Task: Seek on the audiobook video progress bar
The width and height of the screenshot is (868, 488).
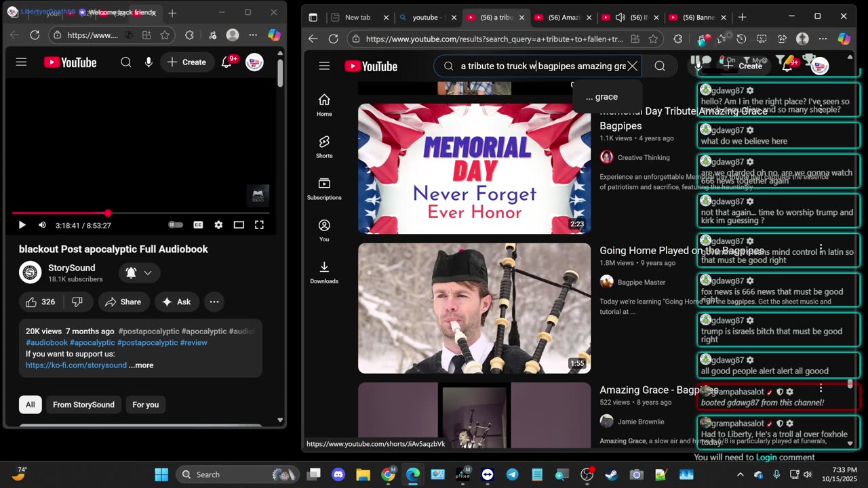Action: (x=140, y=213)
